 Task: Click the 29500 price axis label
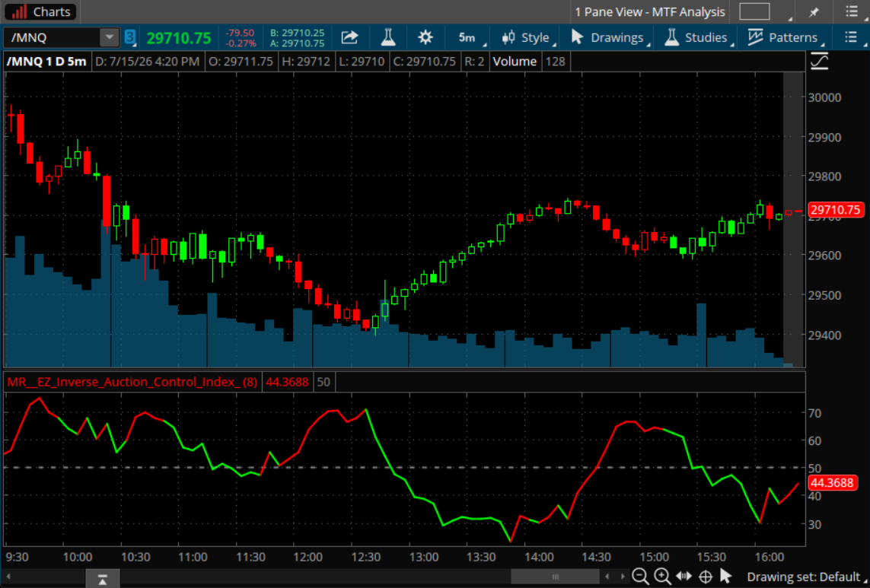coord(824,296)
